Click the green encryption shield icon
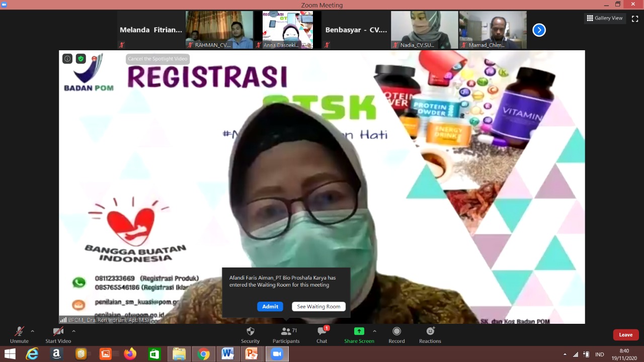Viewport: 644px width, 362px height. click(81, 59)
